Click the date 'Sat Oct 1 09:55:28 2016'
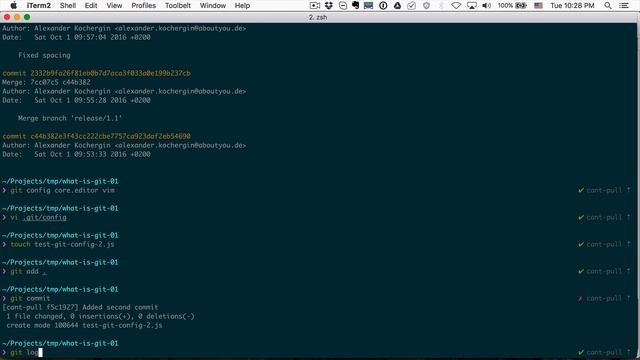 [80, 100]
